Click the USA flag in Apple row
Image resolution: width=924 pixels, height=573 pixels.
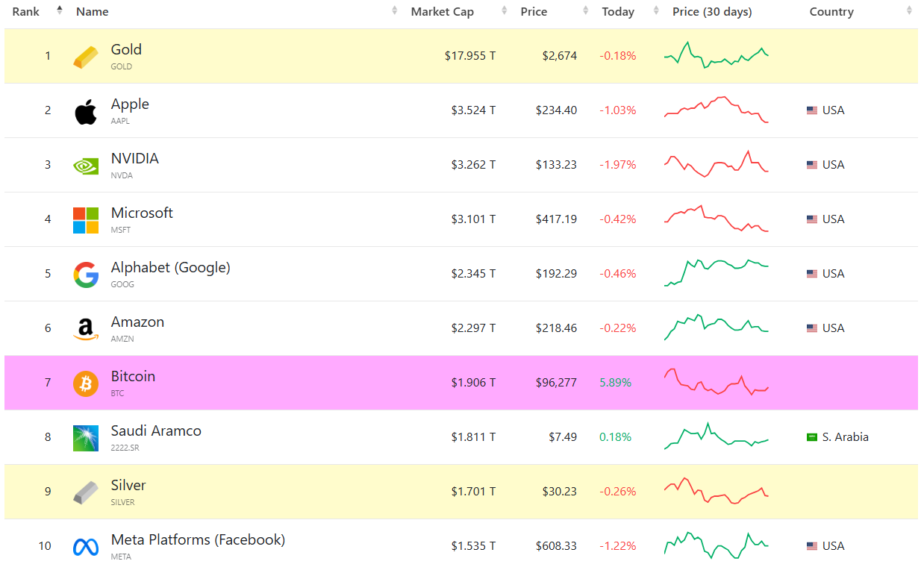(812, 110)
